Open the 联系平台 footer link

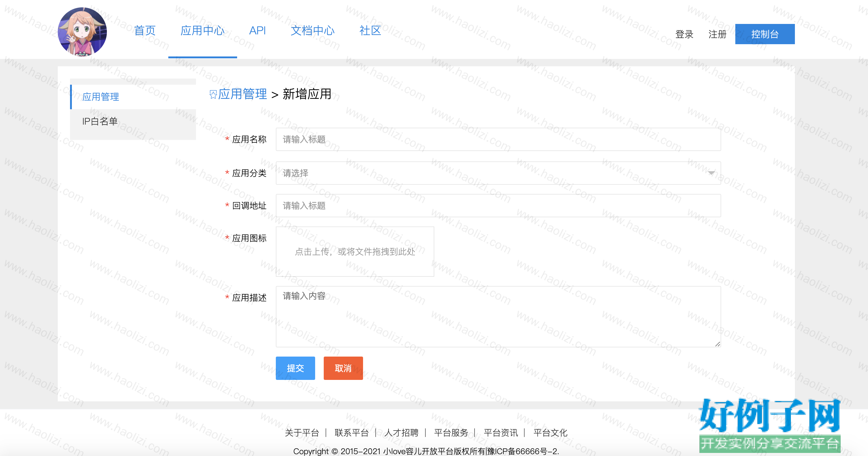351,433
